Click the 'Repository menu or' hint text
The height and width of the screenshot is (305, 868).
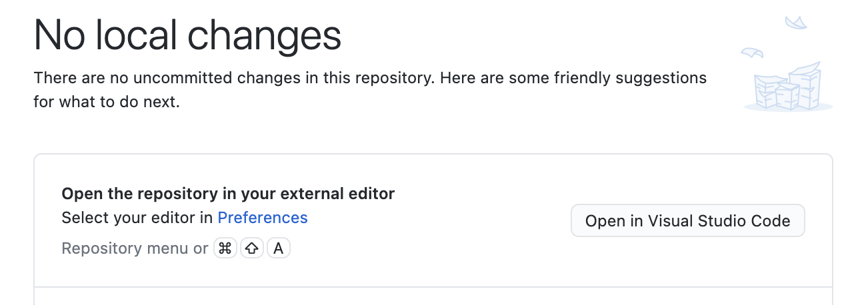[x=135, y=248]
